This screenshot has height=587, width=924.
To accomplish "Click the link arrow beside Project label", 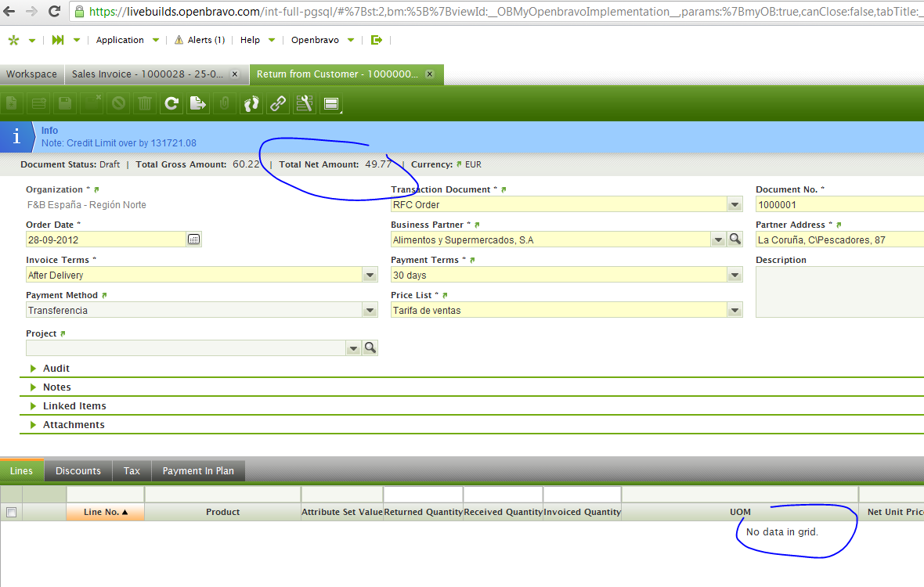I will point(63,334).
